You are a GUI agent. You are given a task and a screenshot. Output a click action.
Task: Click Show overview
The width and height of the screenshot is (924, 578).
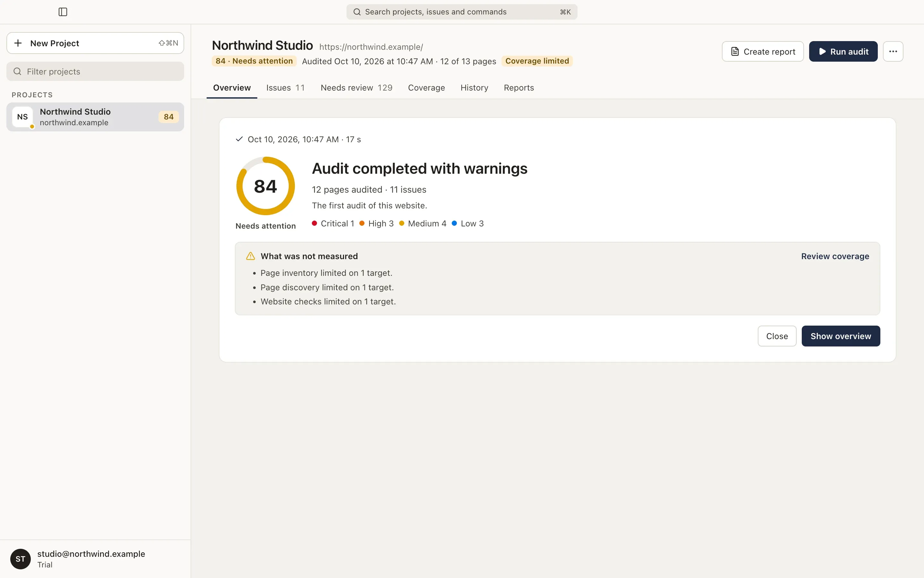(x=841, y=336)
